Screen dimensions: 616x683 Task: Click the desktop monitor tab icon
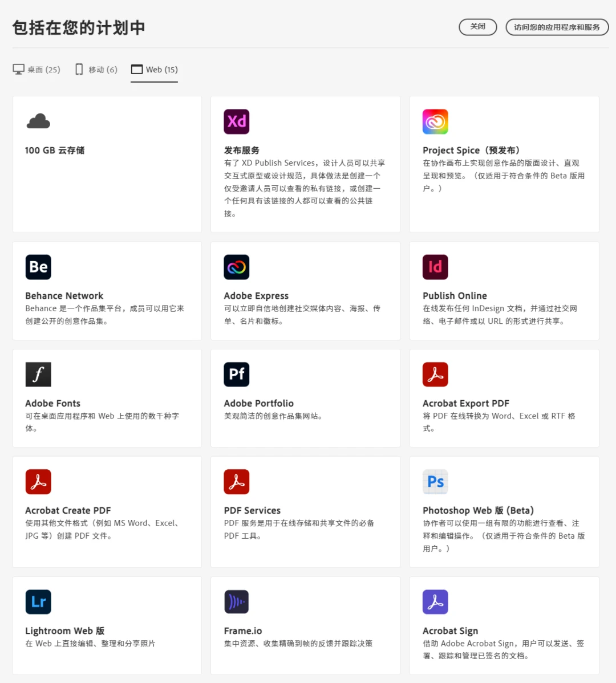click(19, 69)
